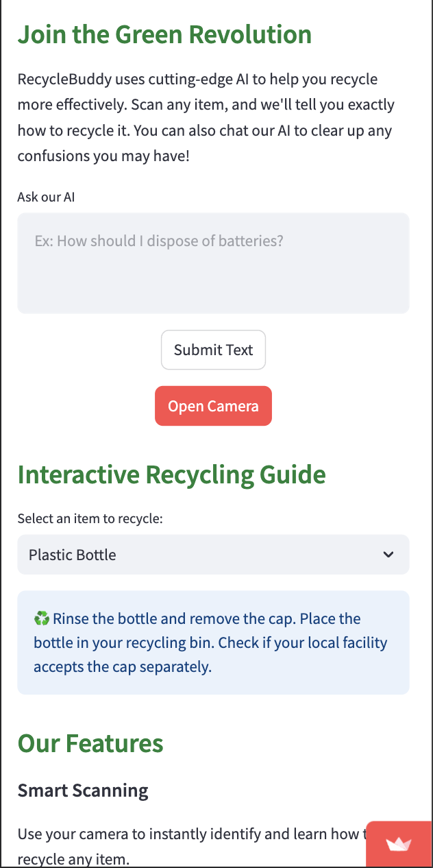
Task: Click the Streamlit crown badge icon
Action: pos(399,844)
